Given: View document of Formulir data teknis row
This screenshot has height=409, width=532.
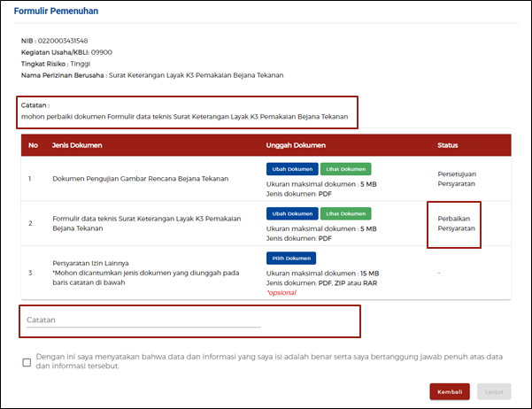Looking at the screenshot, I should pos(345,213).
